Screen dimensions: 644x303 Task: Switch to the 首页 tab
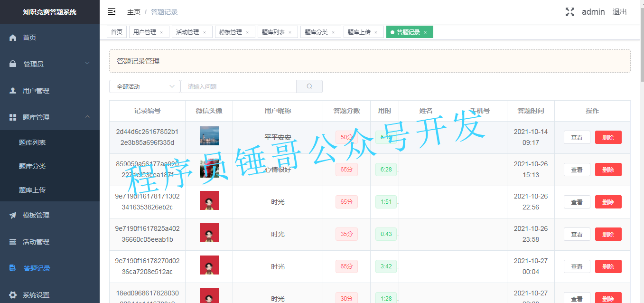(117, 32)
